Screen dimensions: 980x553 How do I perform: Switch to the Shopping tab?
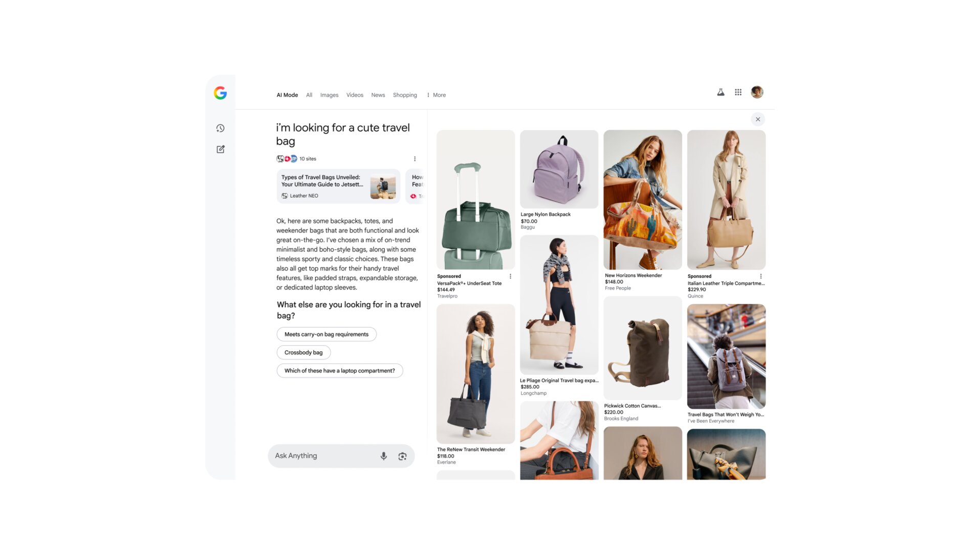click(405, 95)
